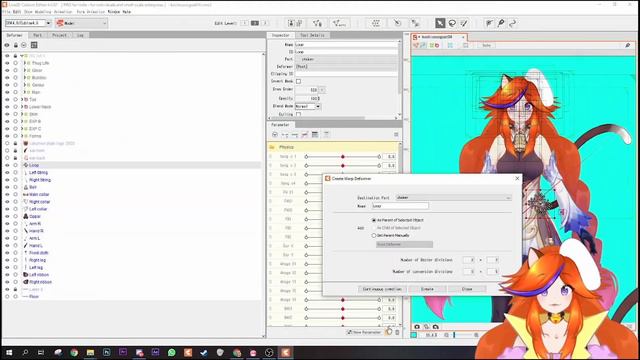Click the leftmost button in Warp Deformer dialog footer
The width and height of the screenshot is (640, 360).
[382, 289]
